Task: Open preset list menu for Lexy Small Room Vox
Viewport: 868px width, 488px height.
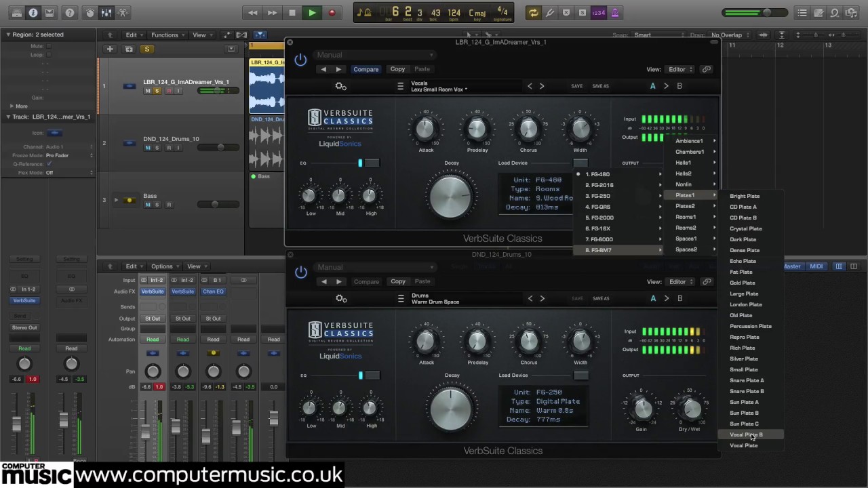Action: click(x=401, y=86)
